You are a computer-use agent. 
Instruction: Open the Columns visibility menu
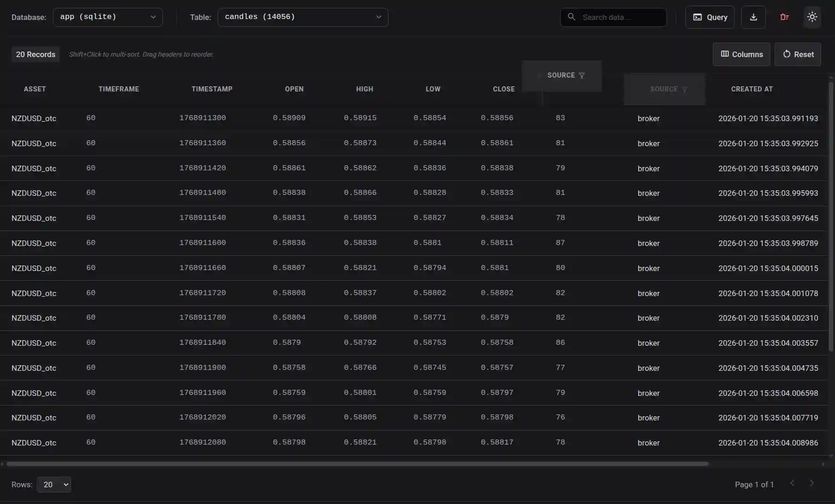tap(741, 54)
